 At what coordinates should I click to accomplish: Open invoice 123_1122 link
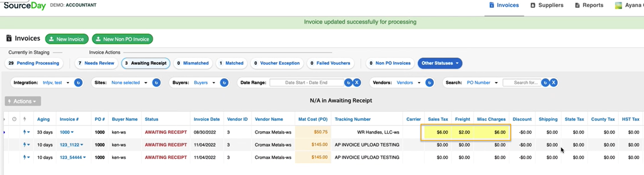point(71,145)
